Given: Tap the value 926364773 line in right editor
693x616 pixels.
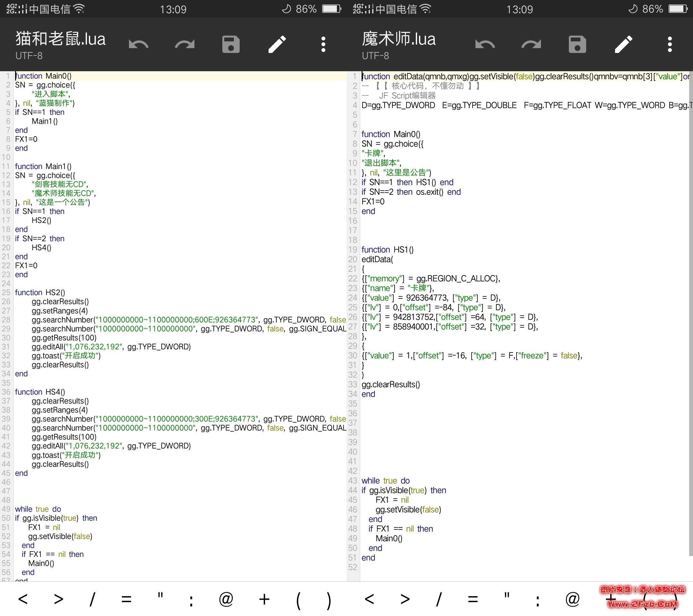Looking at the screenshot, I should tap(431, 298).
